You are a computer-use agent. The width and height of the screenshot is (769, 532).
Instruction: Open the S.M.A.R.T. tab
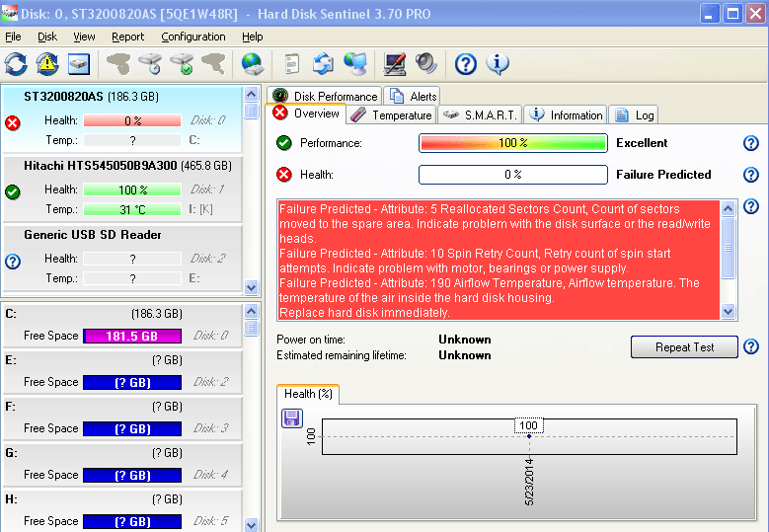480,115
